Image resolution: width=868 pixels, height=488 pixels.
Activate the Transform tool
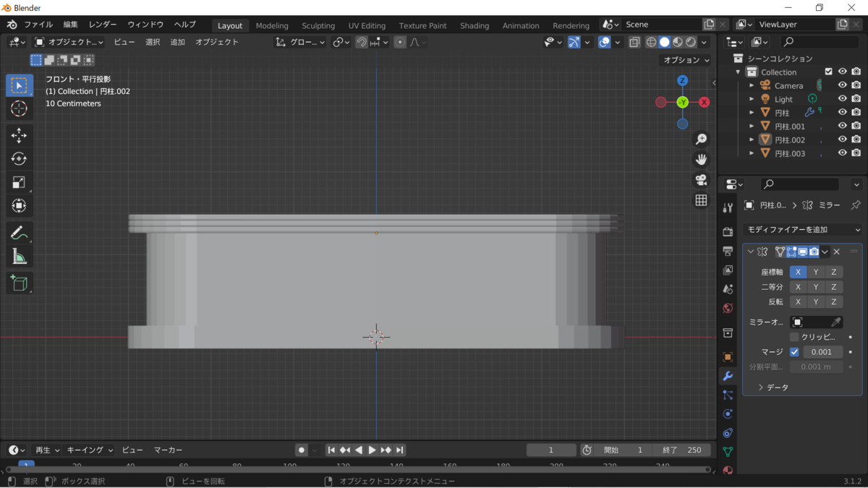pyautogui.click(x=20, y=206)
